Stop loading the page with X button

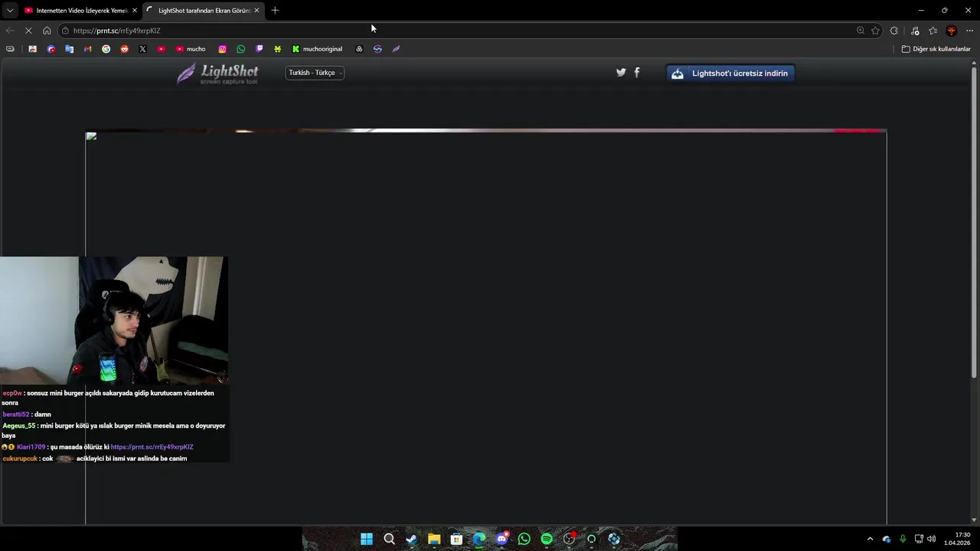(x=28, y=31)
